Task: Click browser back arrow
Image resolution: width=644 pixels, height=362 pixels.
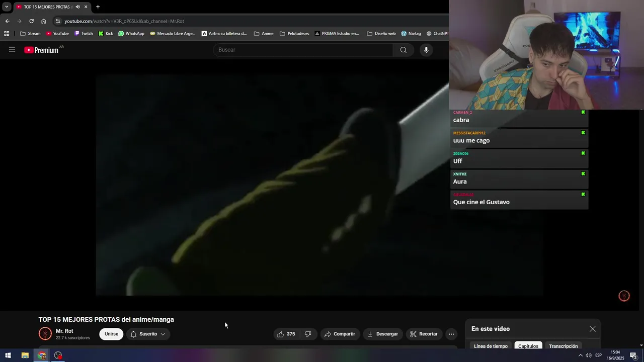Action: click(x=7, y=21)
